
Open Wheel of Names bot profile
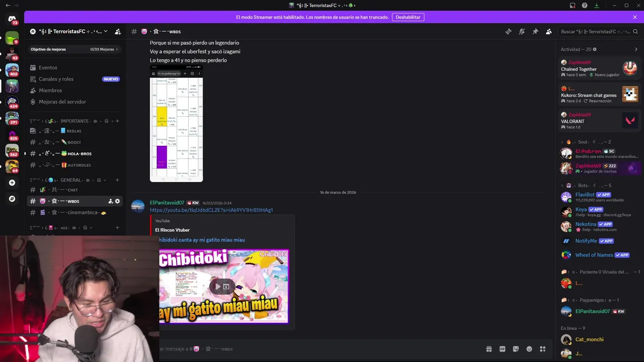coord(599,255)
